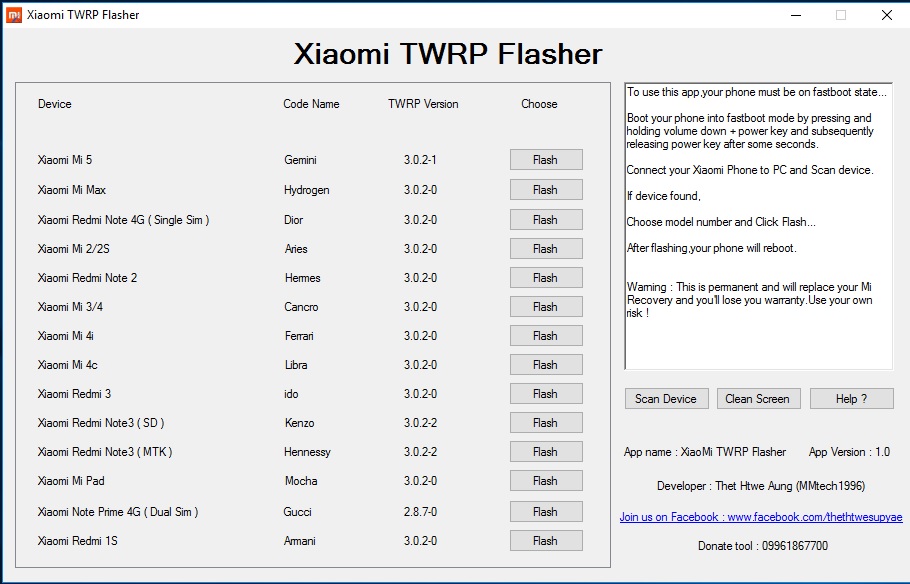Click the Xiaomi Mi Pad label

71,481
